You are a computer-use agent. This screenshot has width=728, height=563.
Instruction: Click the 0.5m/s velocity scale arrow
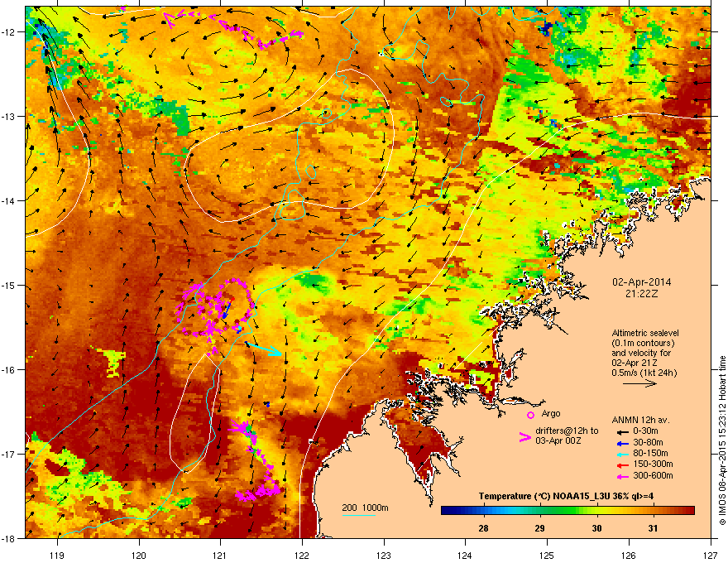click(x=639, y=383)
